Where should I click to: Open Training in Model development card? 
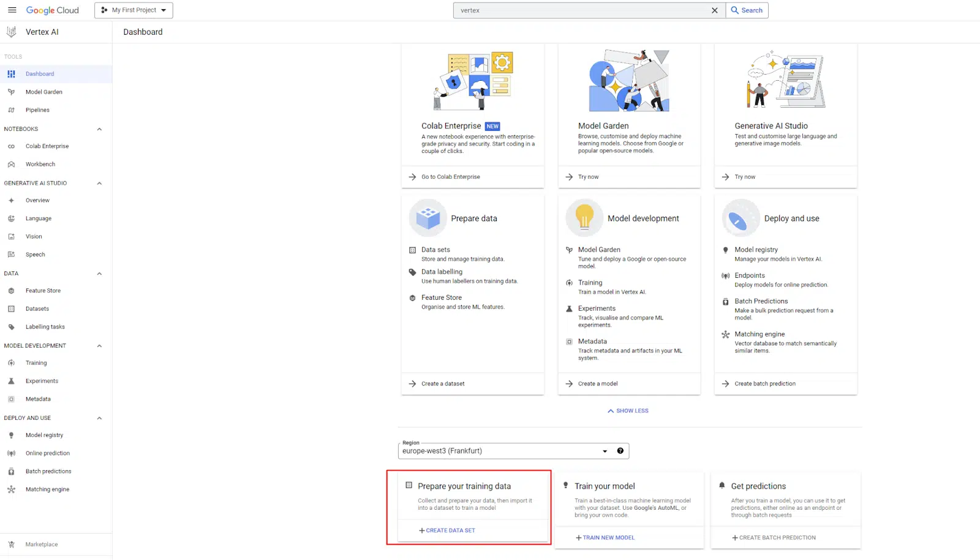(590, 283)
